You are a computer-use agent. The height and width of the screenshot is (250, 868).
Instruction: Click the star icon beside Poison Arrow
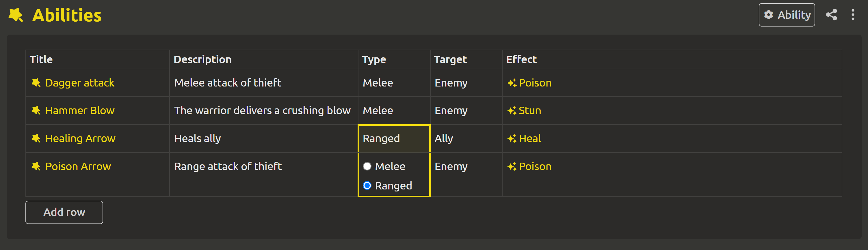pyautogui.click(x=36, y=166)
